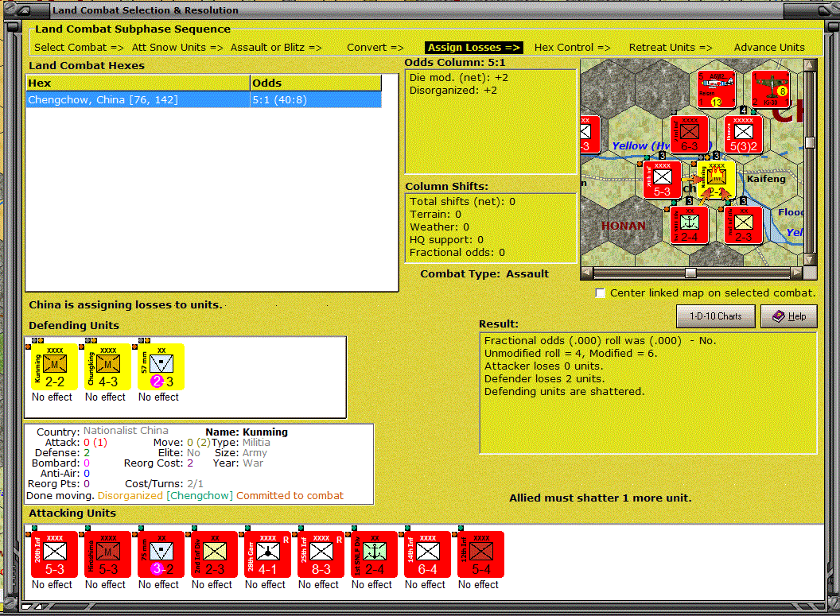The height and width of the screenshot is (616, 840).
Task: Click the Advance Units subphase step
Action: [x=769, y=48]
